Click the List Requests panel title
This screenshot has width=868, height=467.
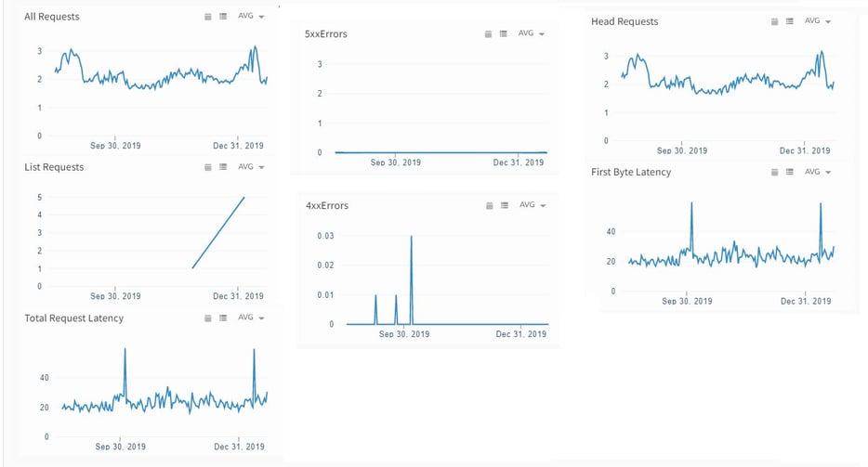[x=54, y=167]
